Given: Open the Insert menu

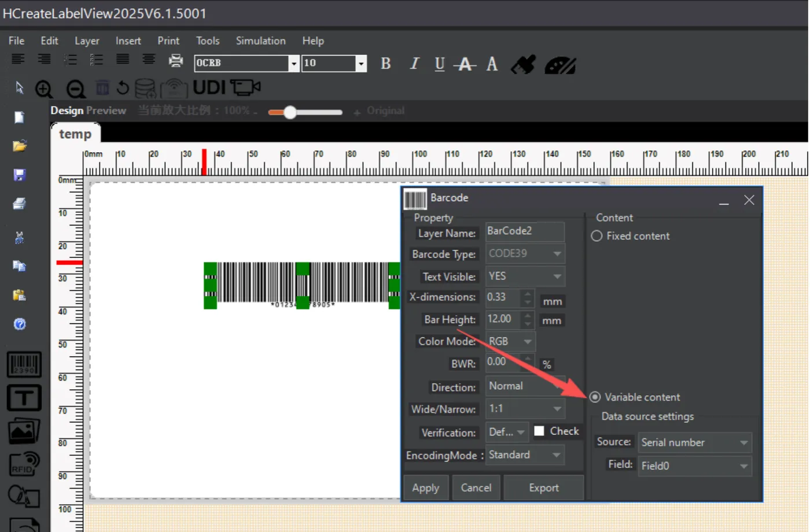Looking at the screenshot, I should 128,40.
